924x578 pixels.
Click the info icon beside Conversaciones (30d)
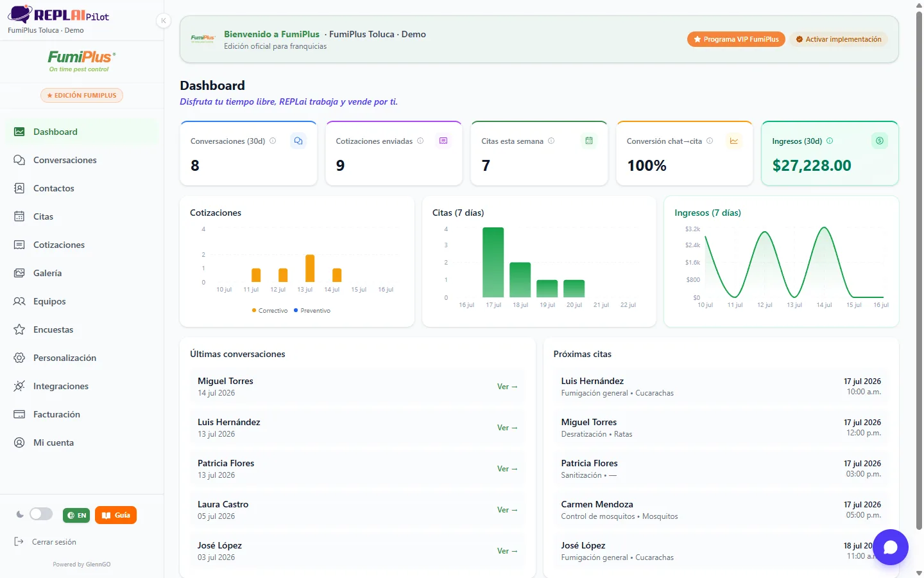(x=273, y=141)
